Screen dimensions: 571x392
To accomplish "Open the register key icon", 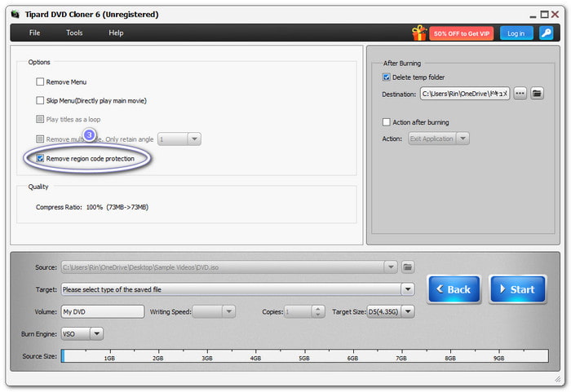I will (546, 33).
